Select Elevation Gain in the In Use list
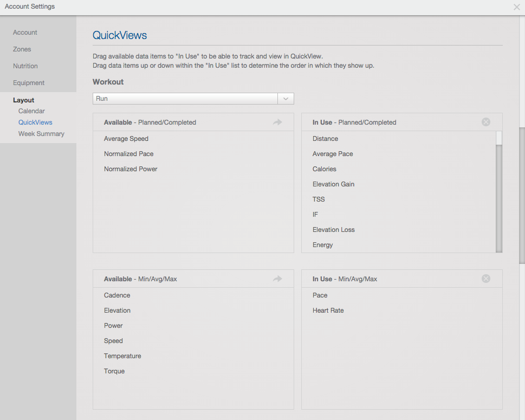The height and width of the screenshot is (420, 525). coord(334,184)
